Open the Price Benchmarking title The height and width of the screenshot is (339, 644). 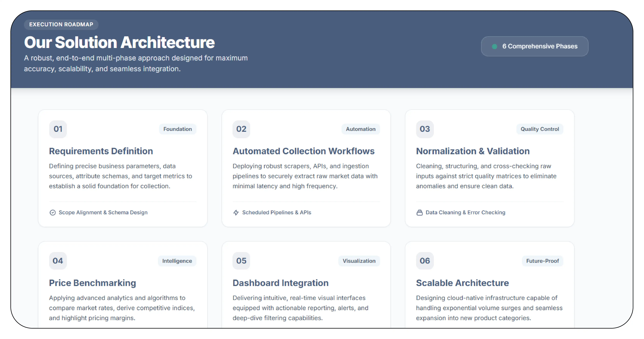(x=92, y=283)
